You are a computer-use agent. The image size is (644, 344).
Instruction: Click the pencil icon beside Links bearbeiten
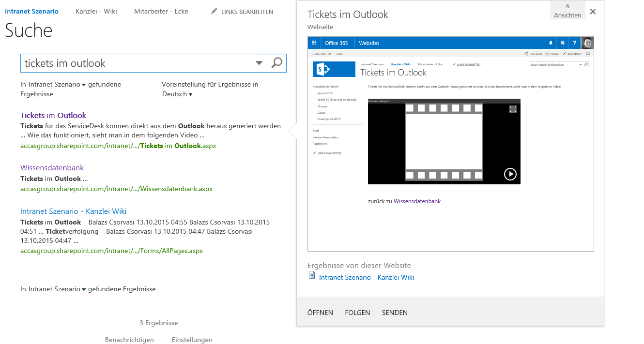click(214, 11)
